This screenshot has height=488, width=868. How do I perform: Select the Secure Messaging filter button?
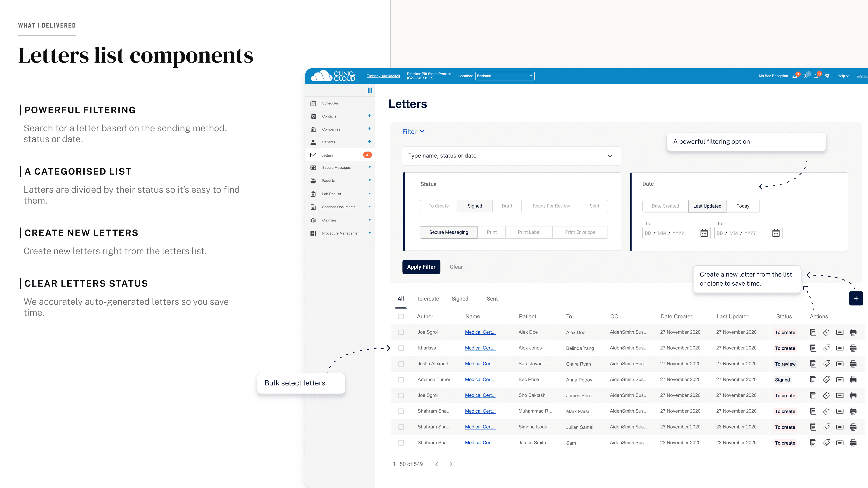pos(448,232)
